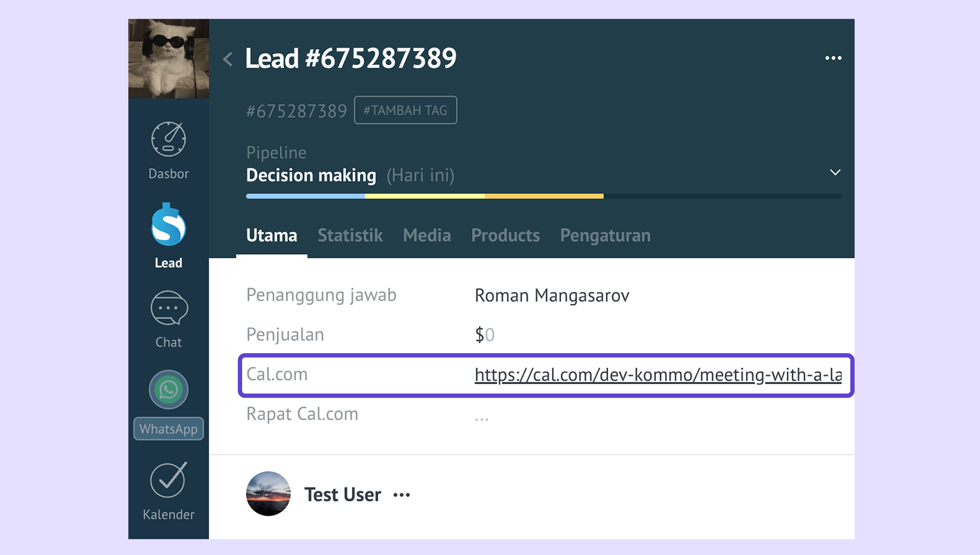Click the cat profile picture thumbnail
The image size is (980, 555).
[168, 59]
